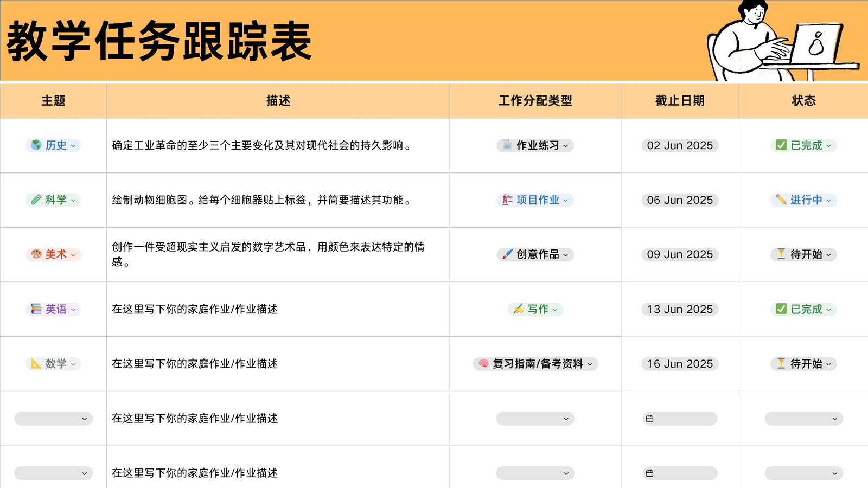868x488 pixels.
Task: Click the books icon beside 英语
Action: pyautogui.click(x=36, y=309)
